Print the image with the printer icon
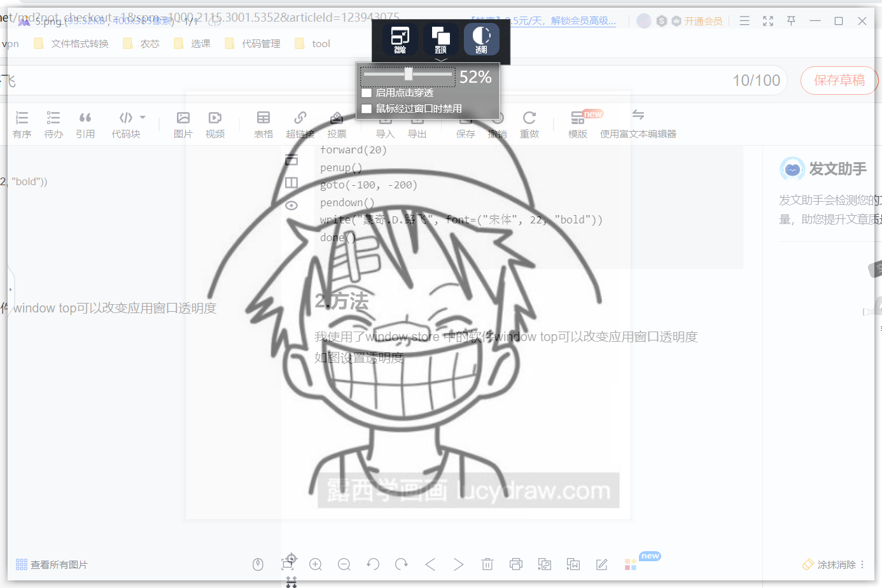This screenshot has width=882, height=588. (516, 564)
